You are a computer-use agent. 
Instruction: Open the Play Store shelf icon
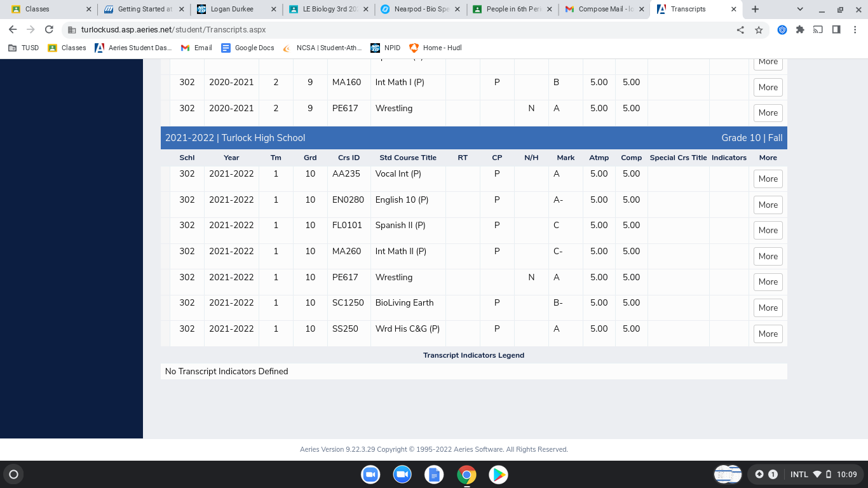pyautogui.click(x=498, y=475)
